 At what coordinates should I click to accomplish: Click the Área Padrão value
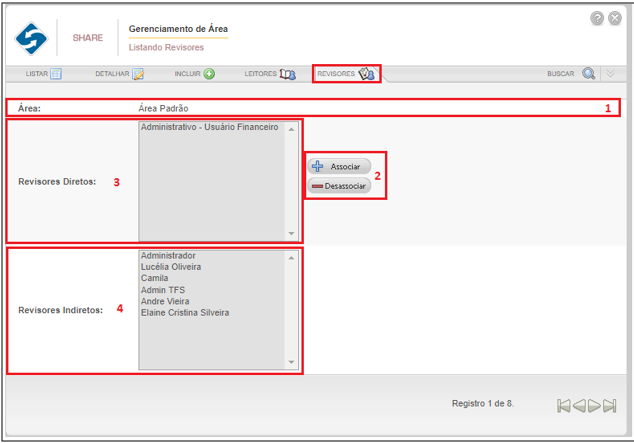[163, 108]
